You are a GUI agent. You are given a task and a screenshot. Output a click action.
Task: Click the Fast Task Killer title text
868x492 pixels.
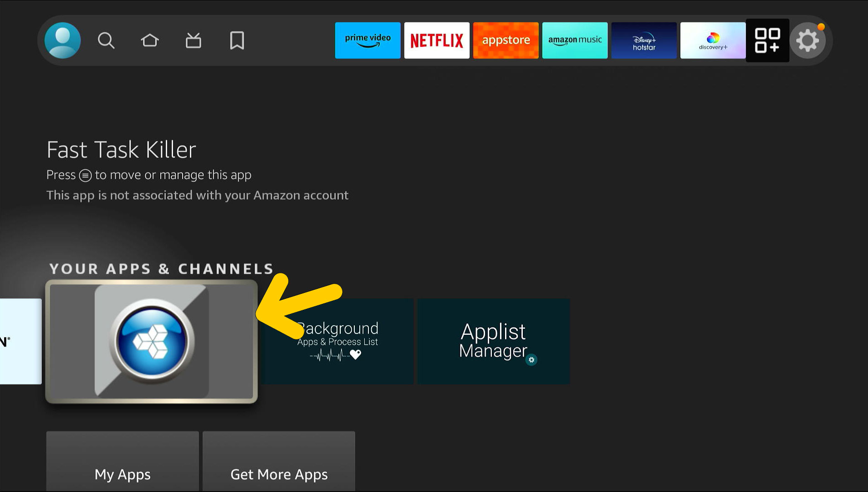pyautogui.click(x=121, y=150)
